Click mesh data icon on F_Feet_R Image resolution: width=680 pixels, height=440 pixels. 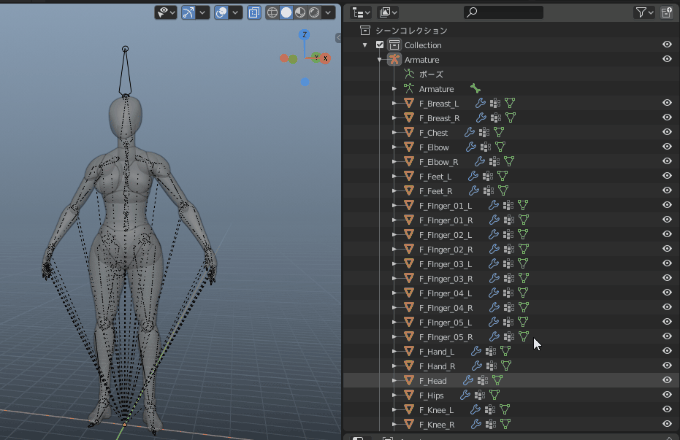(x=503, y=191)
